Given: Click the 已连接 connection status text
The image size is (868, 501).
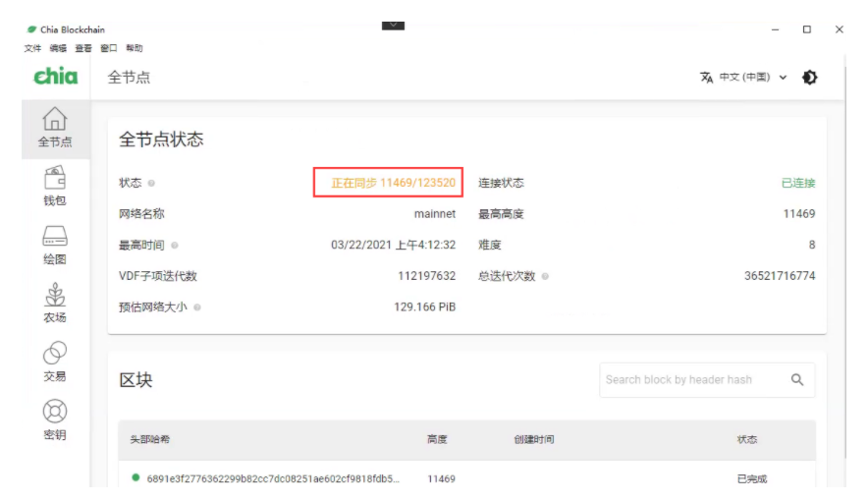Looking at the screenshot, I should pyautogui.click(x=797, y=184).
